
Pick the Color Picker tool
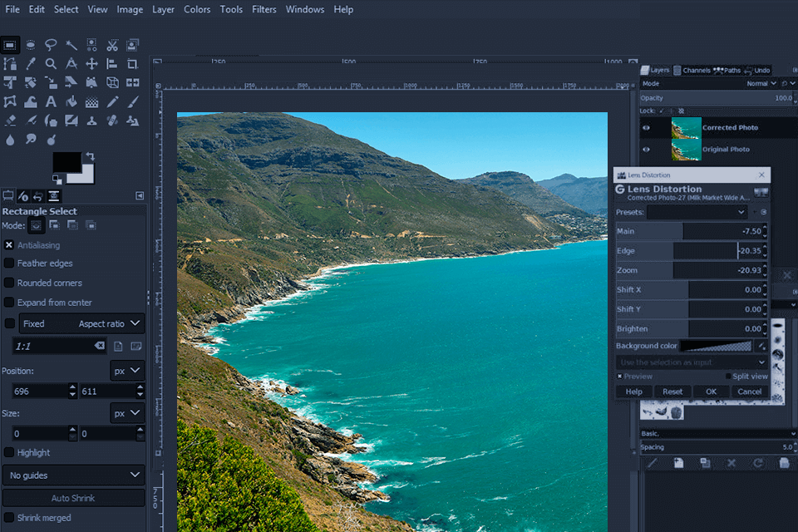(30, 63)
